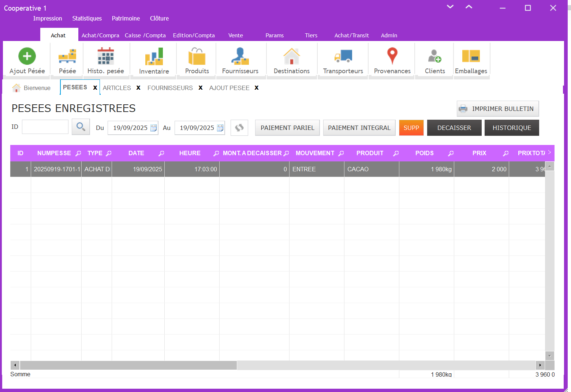This screenshot has width=571, height=392.
Task: Expand the ribbon with the down chevron
Action: [450, 7]
